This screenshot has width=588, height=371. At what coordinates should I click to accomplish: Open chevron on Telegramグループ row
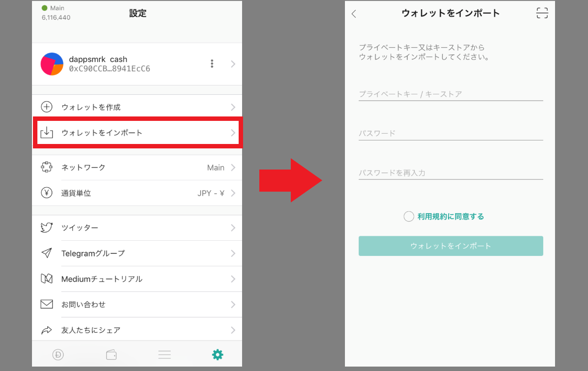pos(233,254)
